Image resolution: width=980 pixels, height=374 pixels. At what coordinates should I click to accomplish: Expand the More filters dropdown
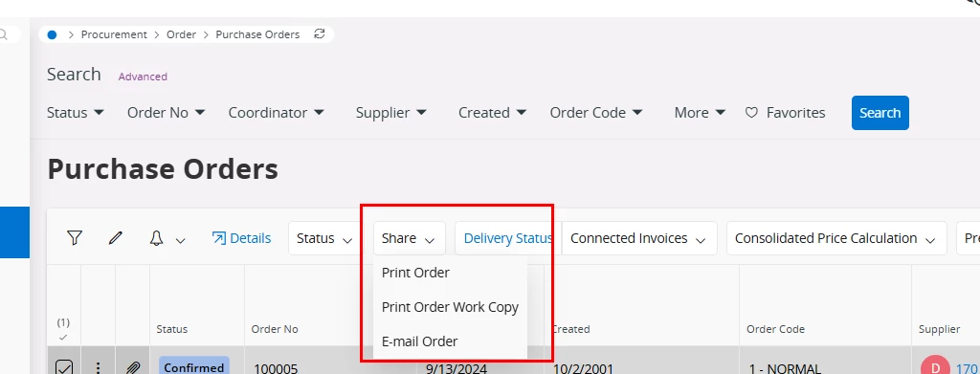pos(700,113)
